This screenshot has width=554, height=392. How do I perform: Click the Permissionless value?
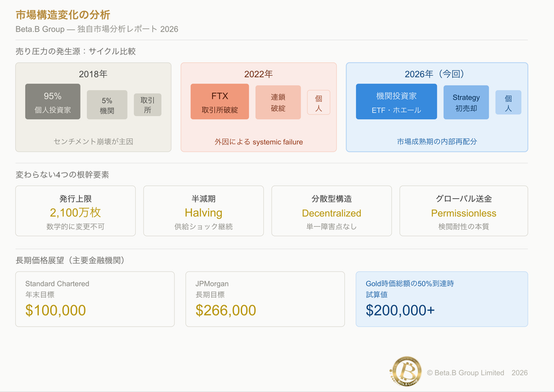pos(464,213)
